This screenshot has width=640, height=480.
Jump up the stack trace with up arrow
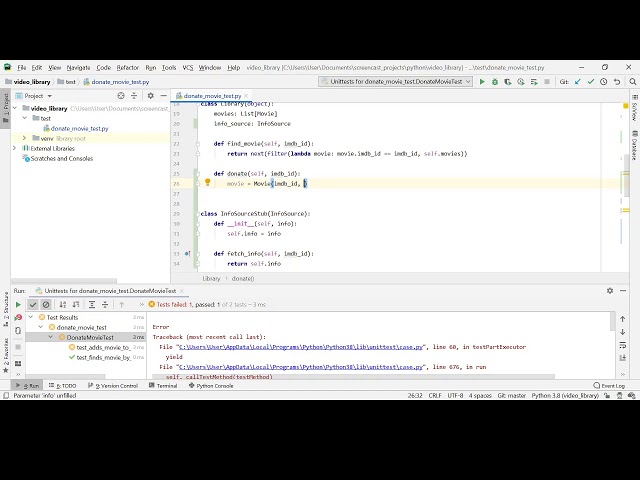pos(622,319)
